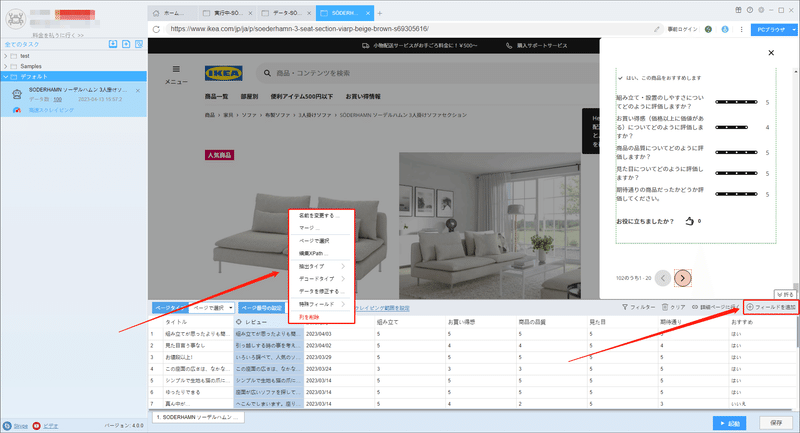This screenshot has height=433, width=800.
Task: Expand the test folder
Action: (x=6, y=56)
